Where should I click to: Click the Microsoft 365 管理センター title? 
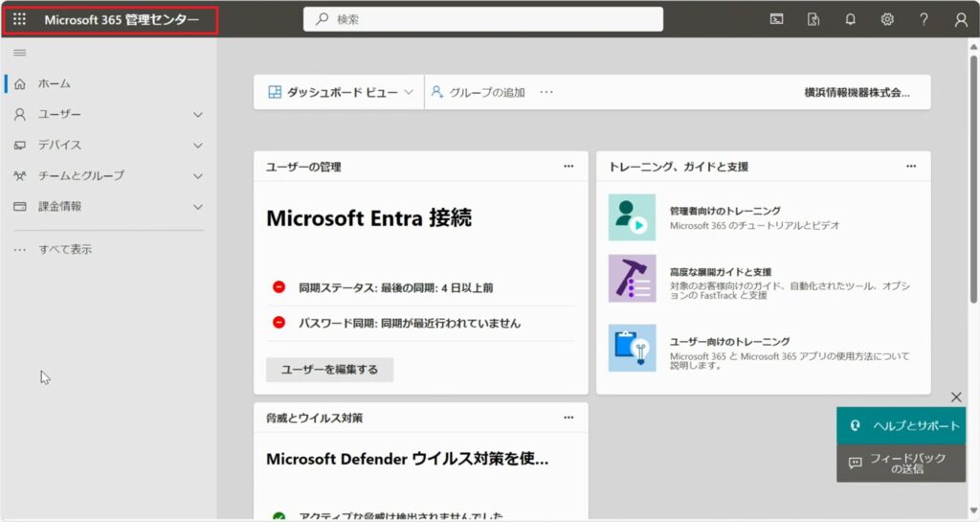coord(122,20)
